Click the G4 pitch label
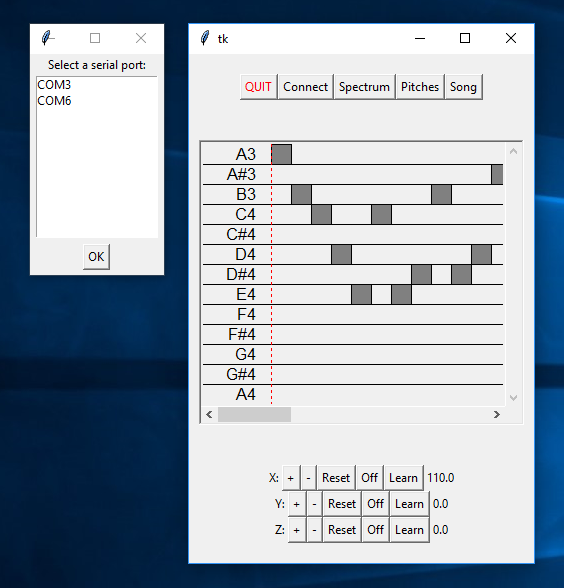 click(245, 354)
